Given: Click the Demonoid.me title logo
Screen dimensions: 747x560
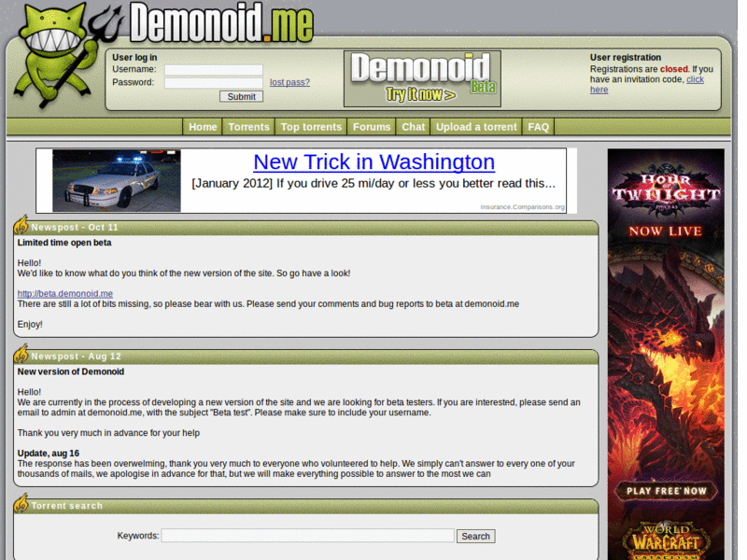Looking at the screenshot, I should click(x=221, y=22).
